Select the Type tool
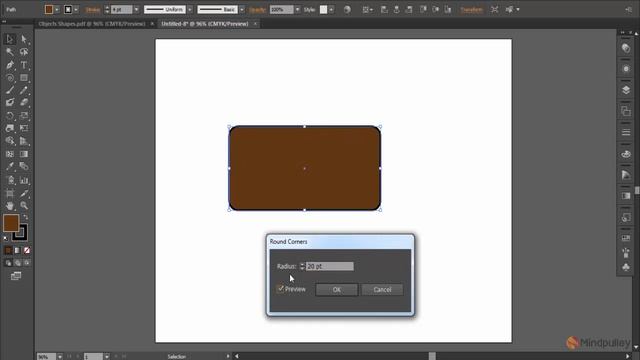The height and width of the screenshot is (360, 640). click(24, 65)
